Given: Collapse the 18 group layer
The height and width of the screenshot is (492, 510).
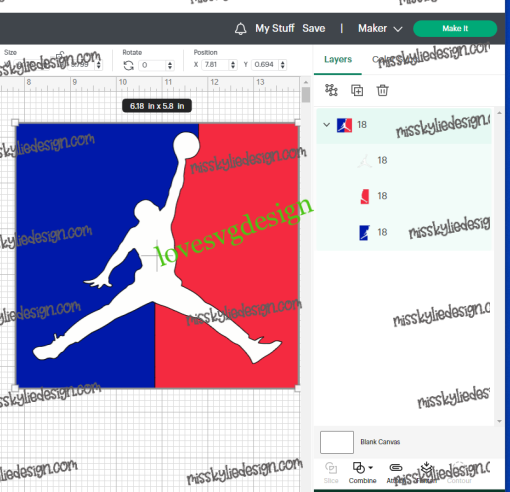Looking at the screenshot, I should pyautogui.click(x=327, y=125).
